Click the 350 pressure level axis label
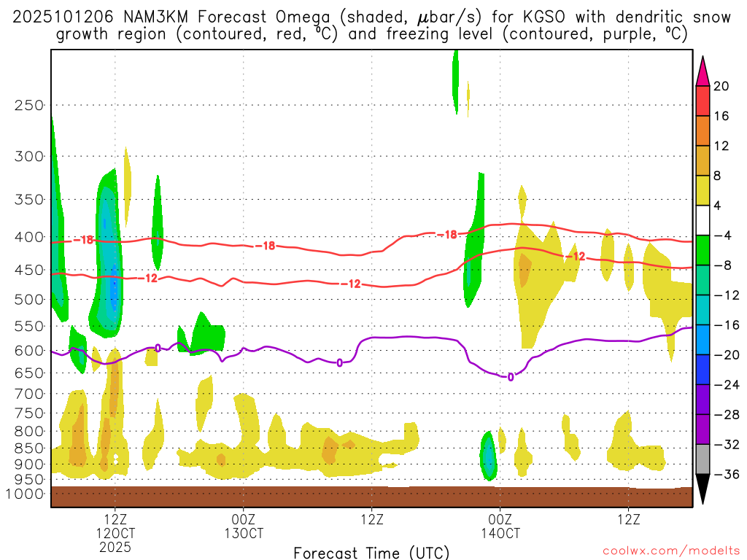This screenshot has height=560, width=747. (x=29, y=200)
